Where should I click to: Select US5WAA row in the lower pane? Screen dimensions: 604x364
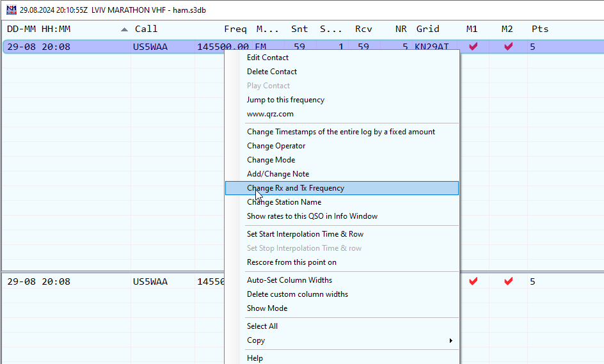tap(150, 281)
